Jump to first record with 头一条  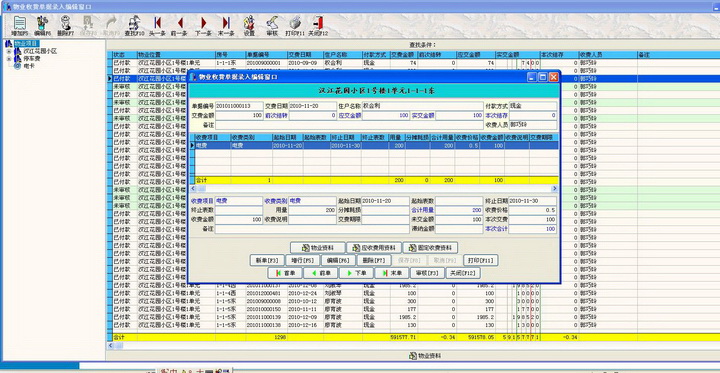coord(158,26)
